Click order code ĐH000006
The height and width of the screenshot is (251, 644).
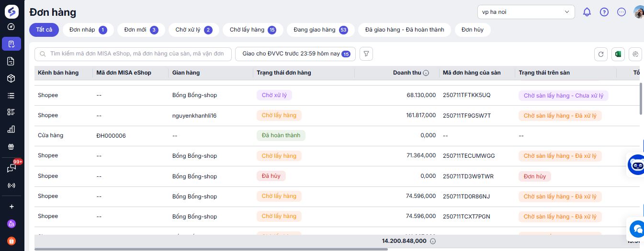[111, 136]
